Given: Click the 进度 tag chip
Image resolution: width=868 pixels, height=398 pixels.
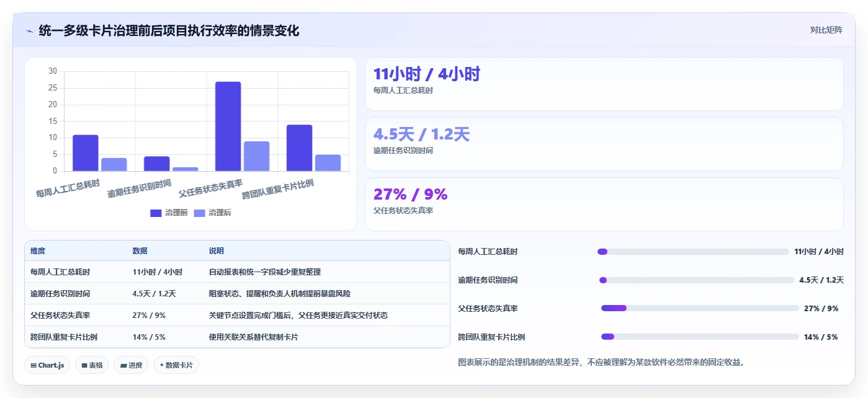Looking at the screenshot, I should pyautogui.click(x=132, y=365).
